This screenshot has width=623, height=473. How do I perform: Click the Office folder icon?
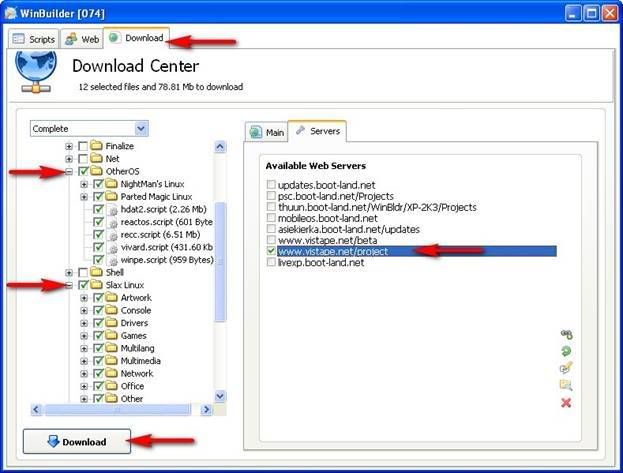(112, 386)
